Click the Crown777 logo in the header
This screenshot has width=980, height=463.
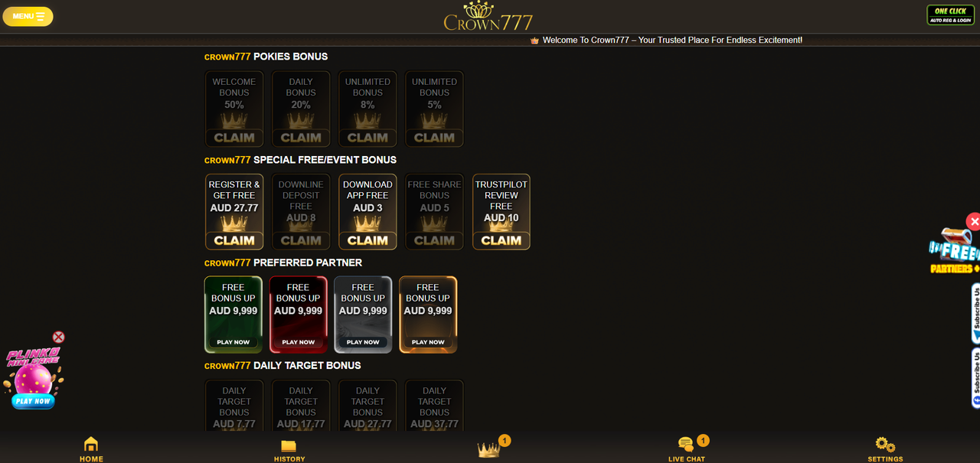click(488, 16)
